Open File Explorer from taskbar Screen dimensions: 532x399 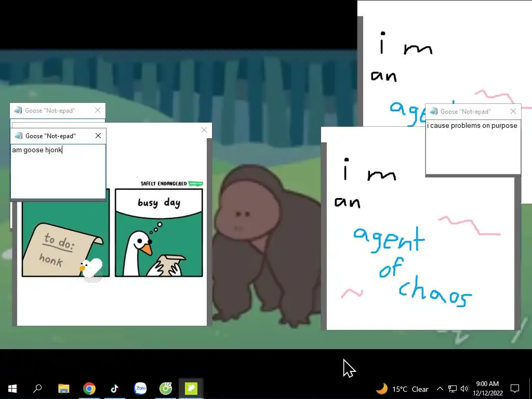pyautogui.click(x=63, y=389)
